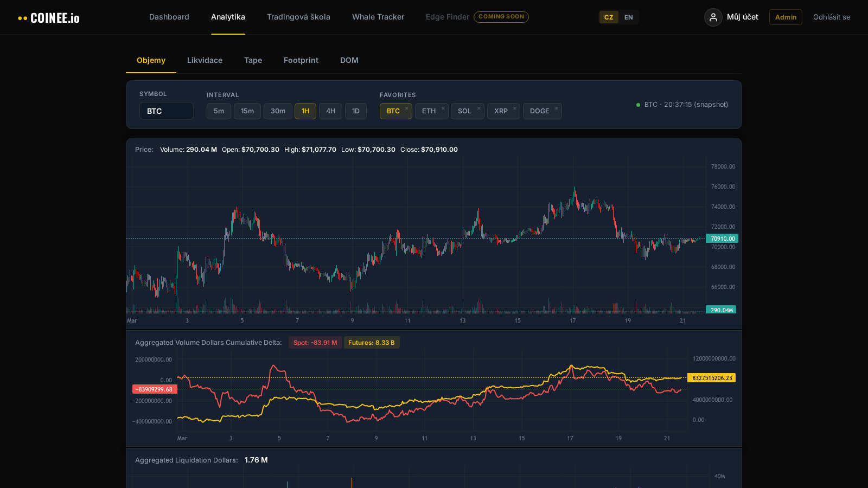Remove SOL from favorites via its x icon

[478, 107]
